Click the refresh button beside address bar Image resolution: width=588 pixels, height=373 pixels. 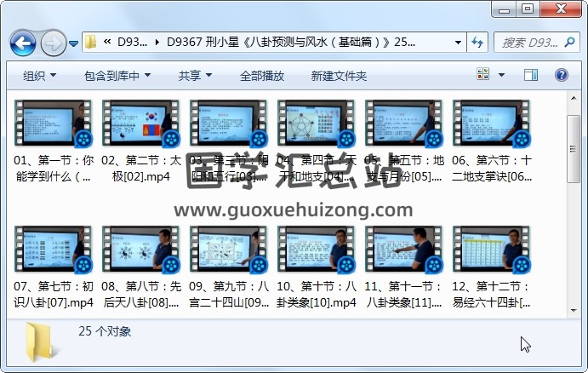[477, 42]
